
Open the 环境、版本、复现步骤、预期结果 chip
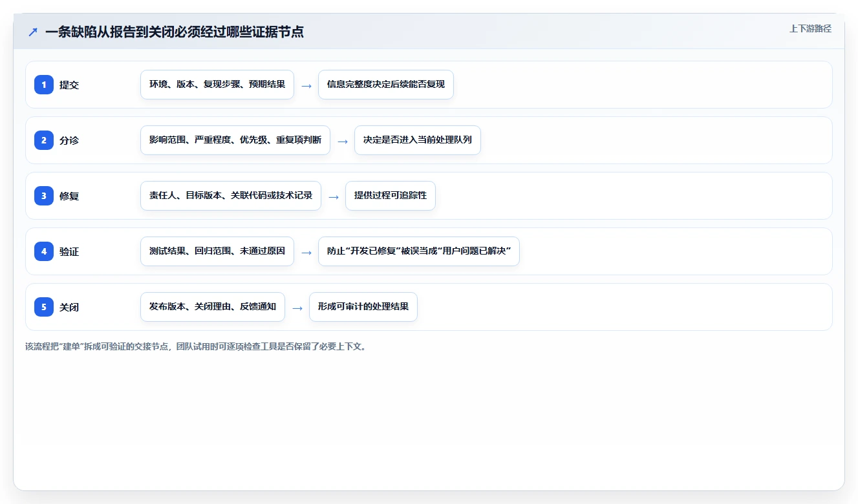(x=217, y=85)
